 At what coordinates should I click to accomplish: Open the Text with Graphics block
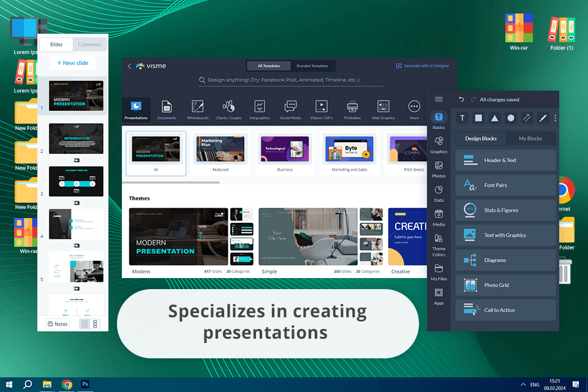(x=505, y=235)
